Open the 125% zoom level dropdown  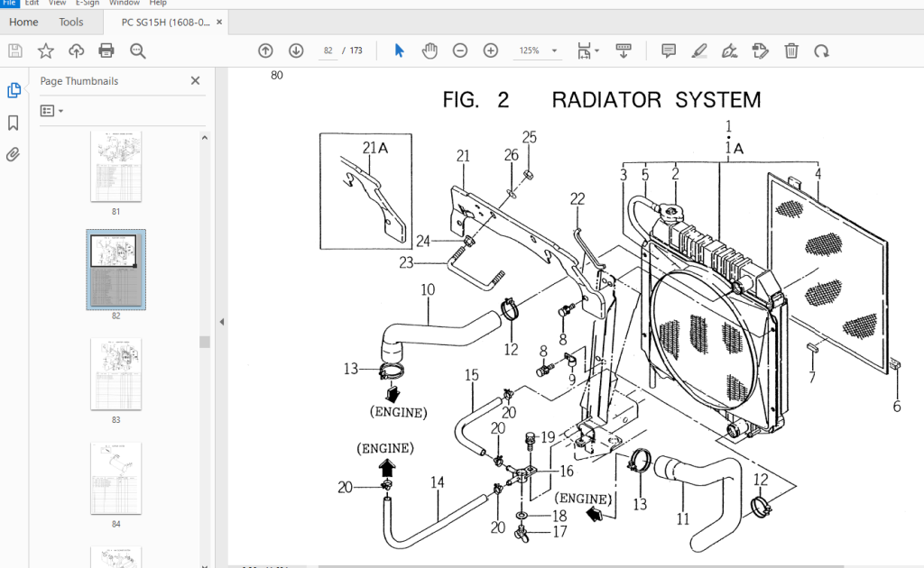tap(538, 50)
